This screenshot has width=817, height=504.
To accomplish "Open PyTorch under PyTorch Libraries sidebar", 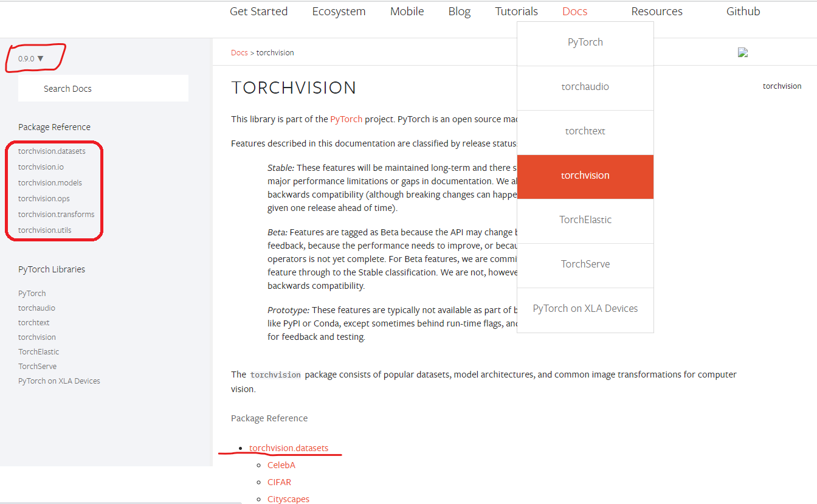I will [x=32, y=294].
